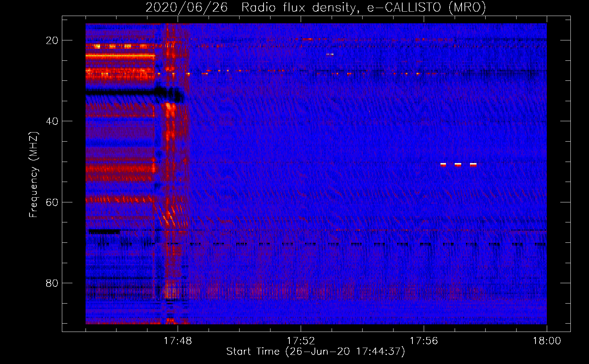589x364 pixels.
Task: Click the 18:00 time tick label
Action: tap(547, 341)
